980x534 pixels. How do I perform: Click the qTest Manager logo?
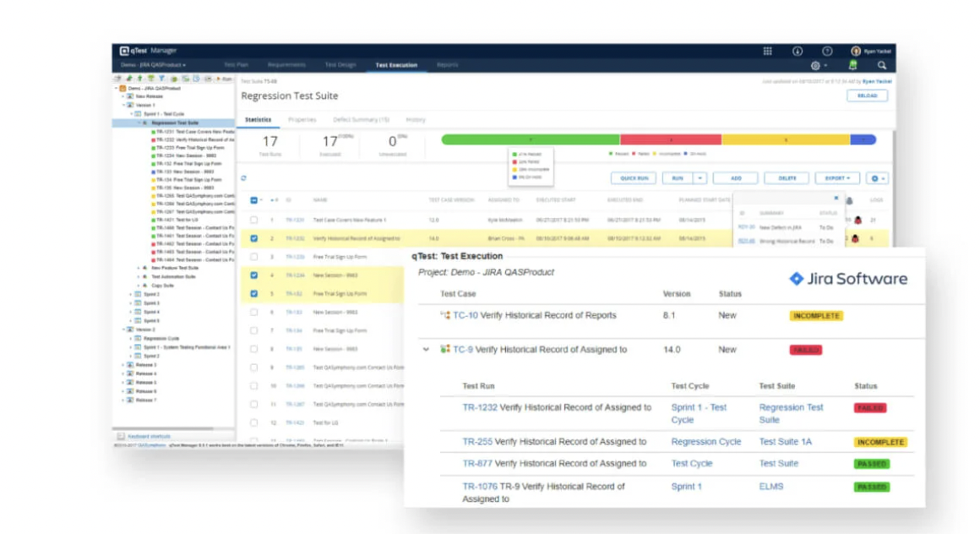[148, 51]
